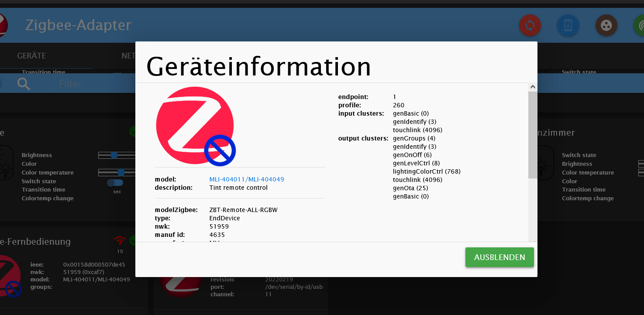Click the green signal icon in the header
Image resolution: width=644 pixels, height=315 pixels.
(x=640, y=25)
